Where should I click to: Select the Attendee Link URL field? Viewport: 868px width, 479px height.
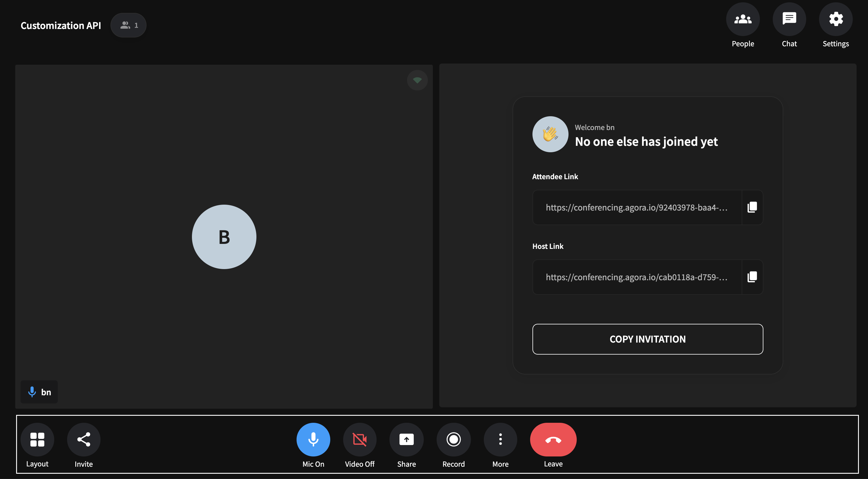(637, 207)
